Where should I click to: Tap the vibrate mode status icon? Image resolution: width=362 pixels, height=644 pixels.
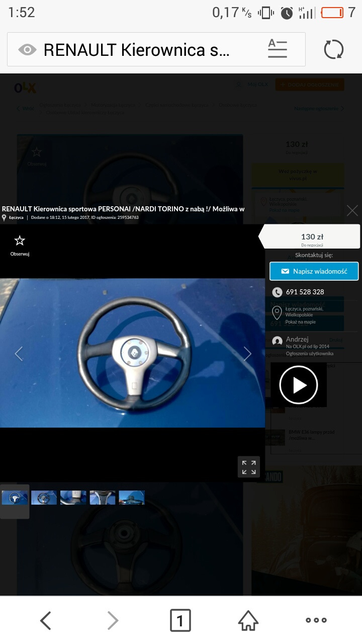pos(266,13)
